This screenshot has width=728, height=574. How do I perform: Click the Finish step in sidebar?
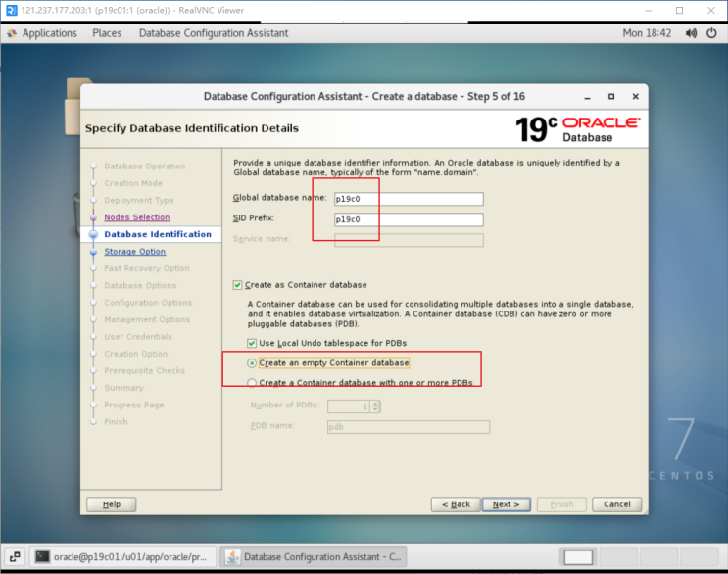(116, 422)
